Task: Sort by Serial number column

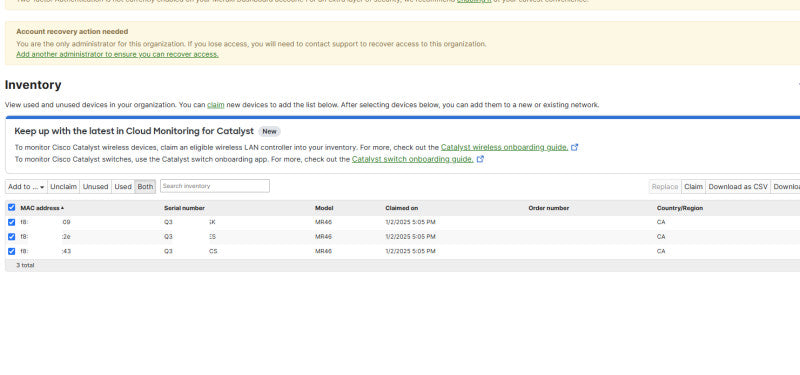Action: pos(184,208)
